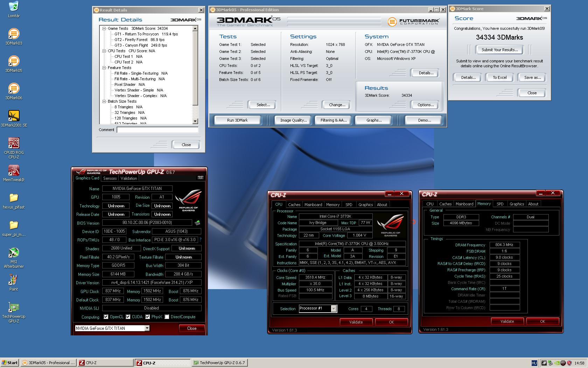This screenshot has height=368, width=588.
Task: Open the hexus_pifast folder icon
Action: point(14,200)
